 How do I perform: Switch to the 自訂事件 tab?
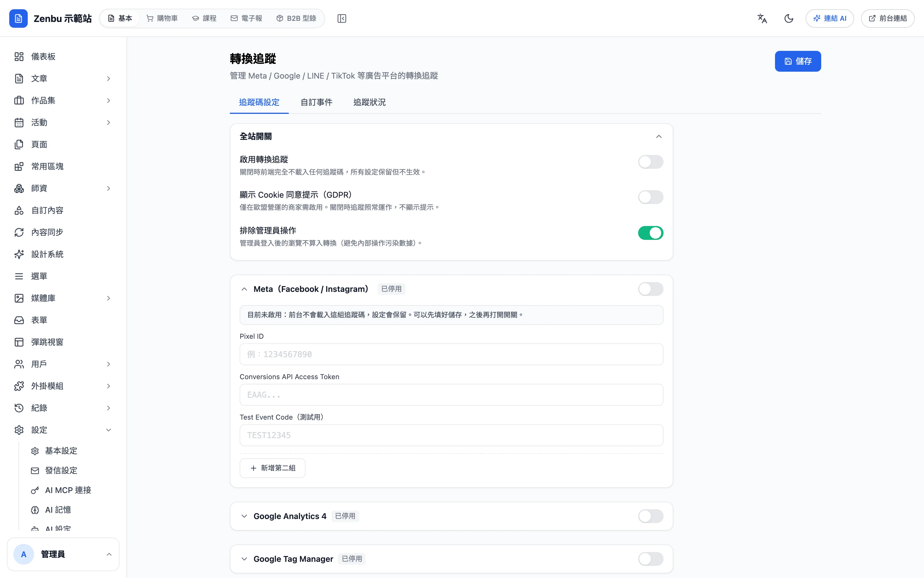(316, 102)
